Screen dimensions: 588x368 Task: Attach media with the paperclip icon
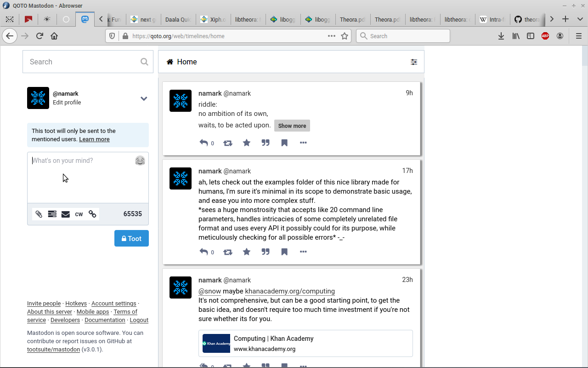(x=39, y=214)
